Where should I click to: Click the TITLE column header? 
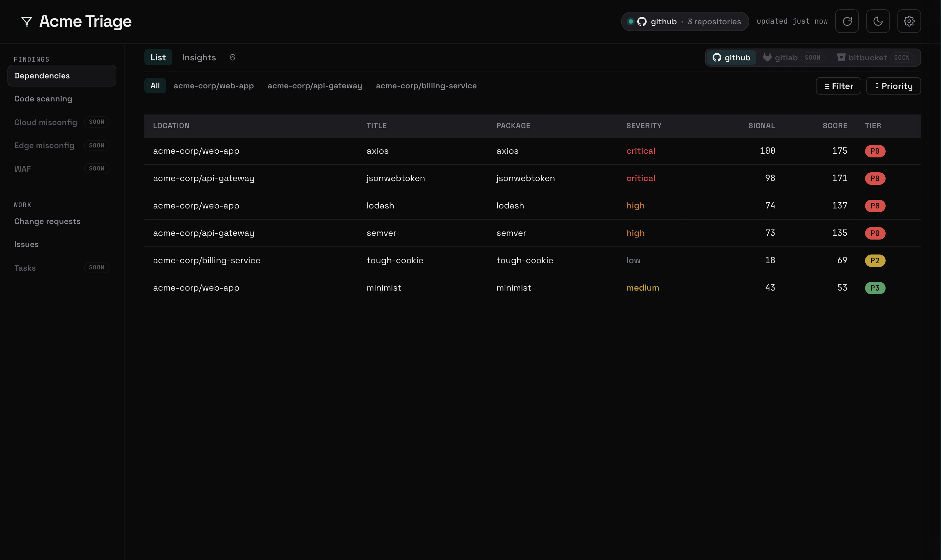coord(376,126)
